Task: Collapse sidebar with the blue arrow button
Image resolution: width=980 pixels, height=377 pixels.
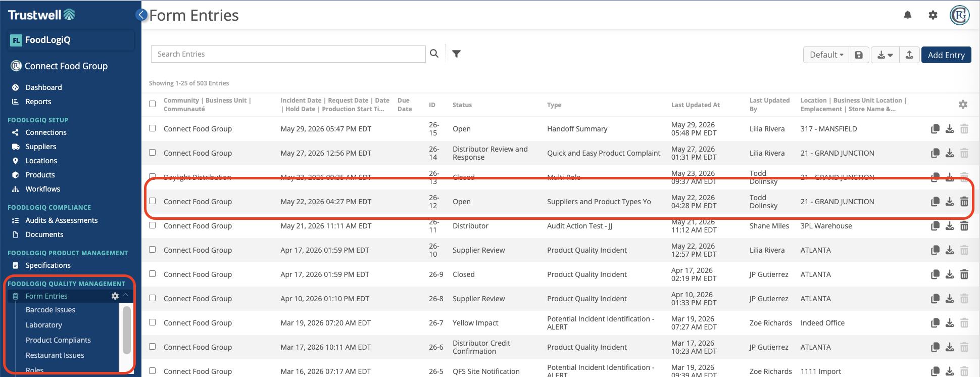Action: click(142, 15)
